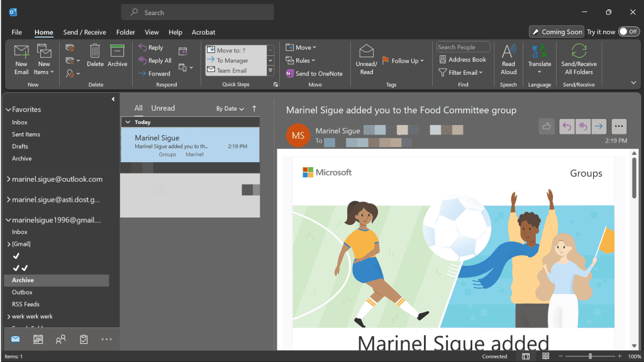Delete the selected message with Delete icon
Image resolution: width=644 pixels, height=362 pixels.
[95, 55]
